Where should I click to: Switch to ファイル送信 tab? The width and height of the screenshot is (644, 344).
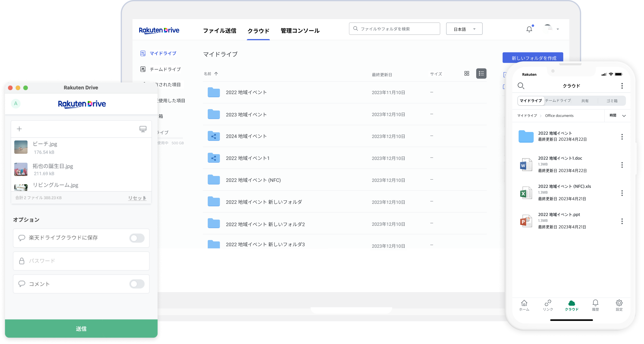[x=219, y=31]
